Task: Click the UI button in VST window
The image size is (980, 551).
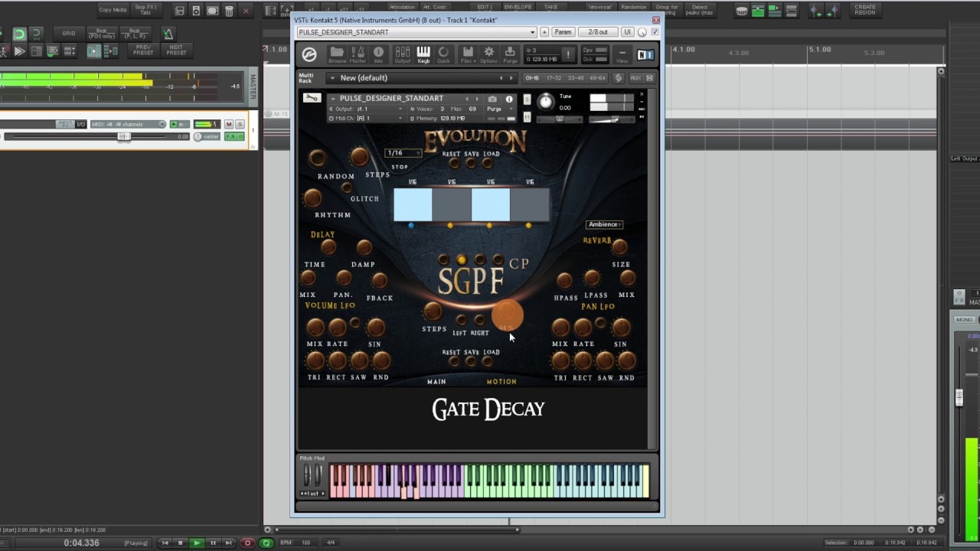Action: pos(627,32)
